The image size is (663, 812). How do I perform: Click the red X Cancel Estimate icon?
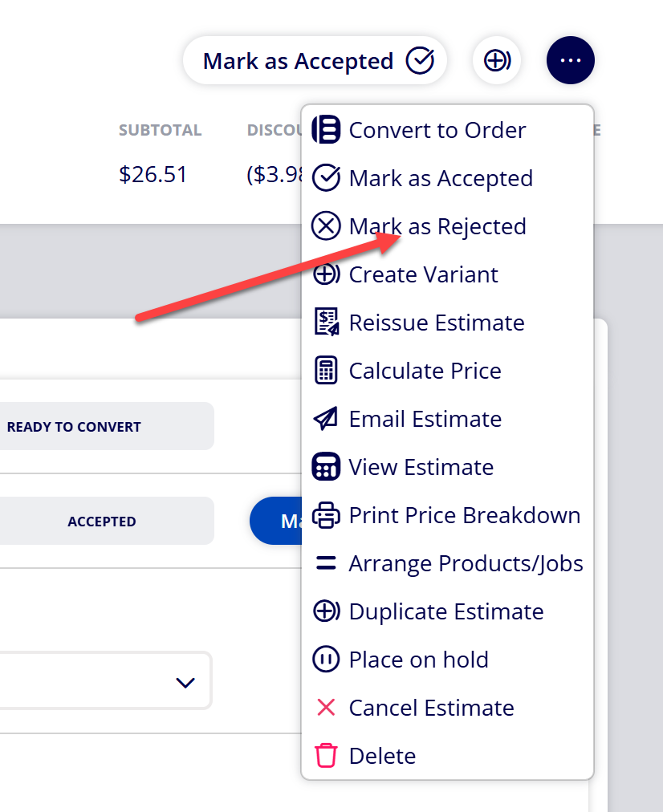(x=326, y=708)
